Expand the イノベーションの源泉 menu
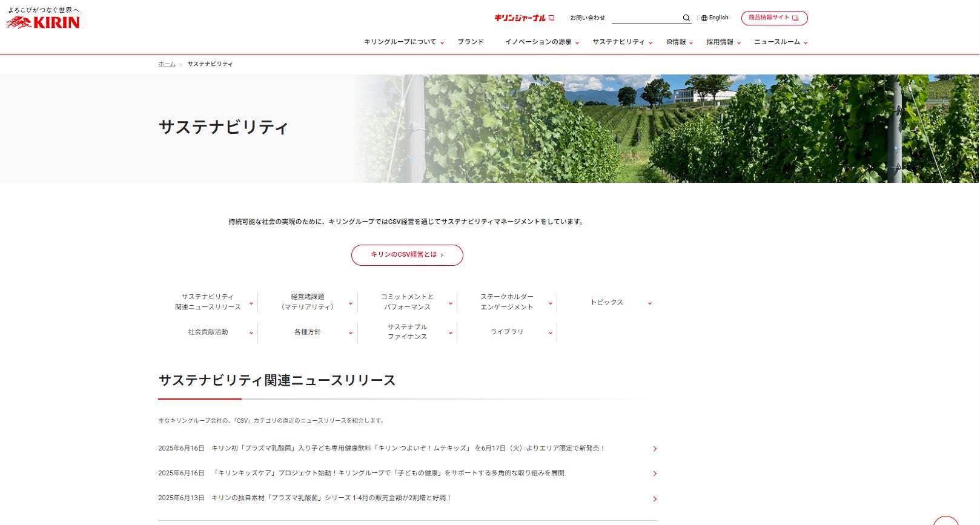 point(542,42)
